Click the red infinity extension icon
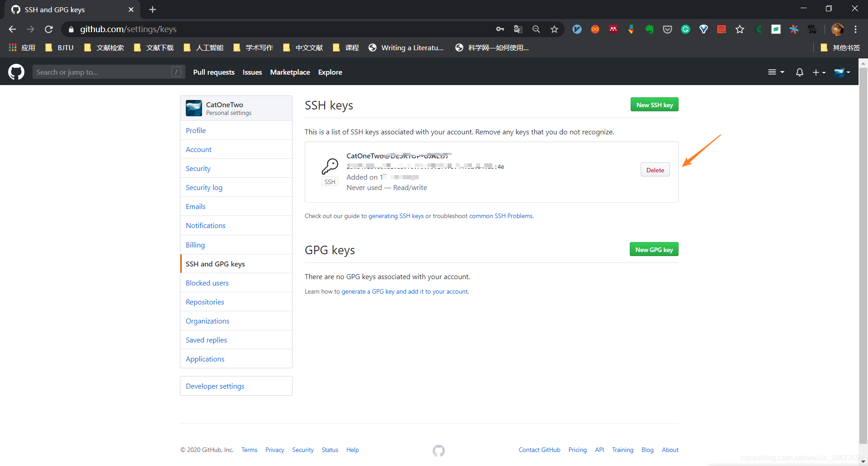Screen dimensions: 868x466 pos(595,29)
